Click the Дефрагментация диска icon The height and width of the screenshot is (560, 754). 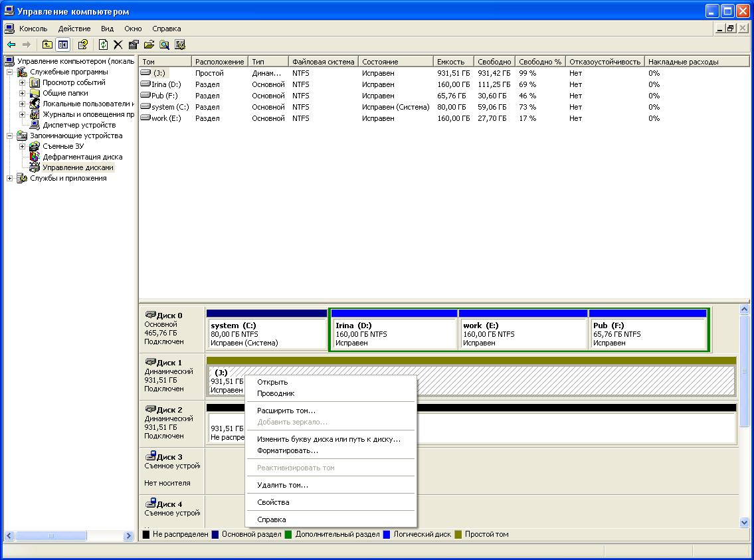click(35, 157)
